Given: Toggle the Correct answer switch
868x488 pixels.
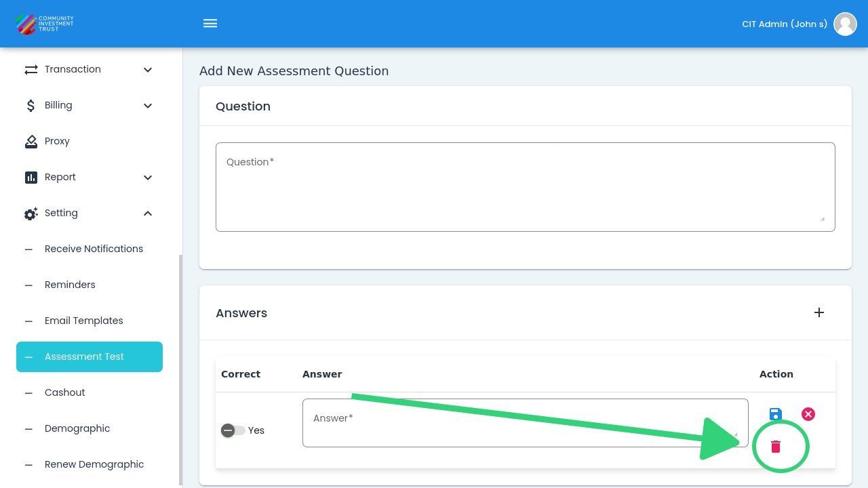Looking at the screenshot, I should coord(233,430).
